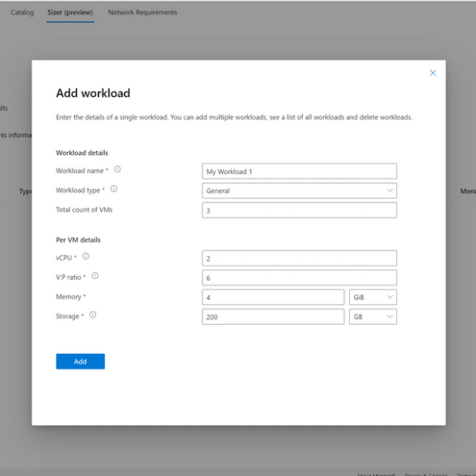
Task: Click the Storage amount field showing 200
Action: pyautogui.click(x=273, y=317)
